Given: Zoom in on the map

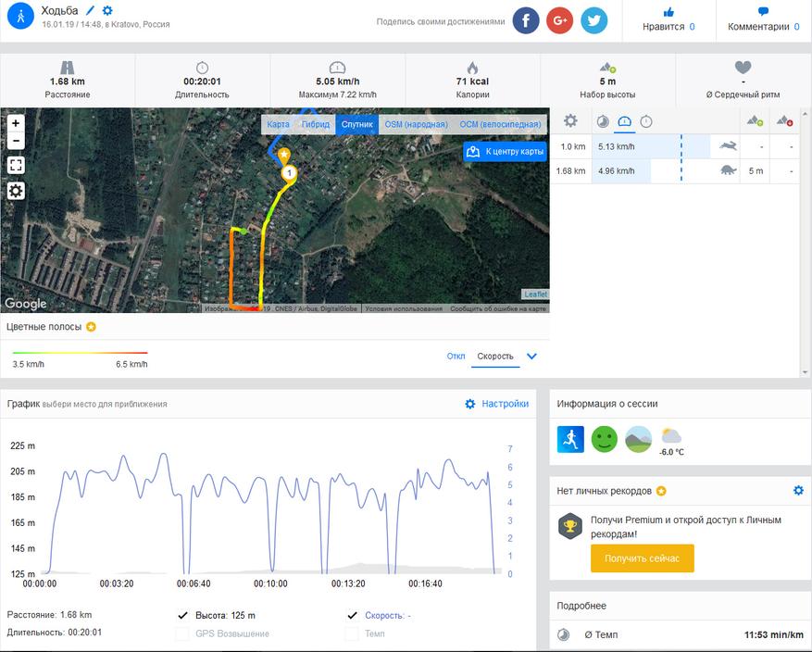Looking at the screenshot, I should click(x=16, y=123).
